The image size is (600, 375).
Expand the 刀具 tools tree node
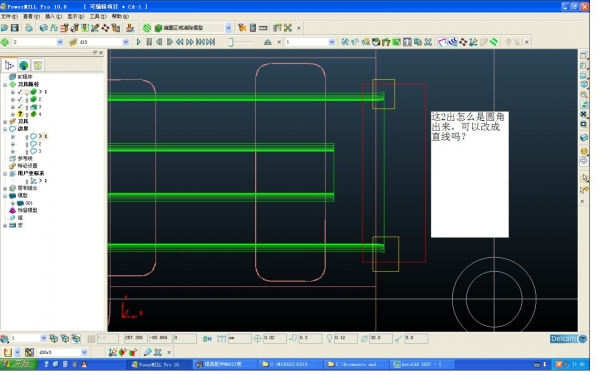[x=5, y=122]
